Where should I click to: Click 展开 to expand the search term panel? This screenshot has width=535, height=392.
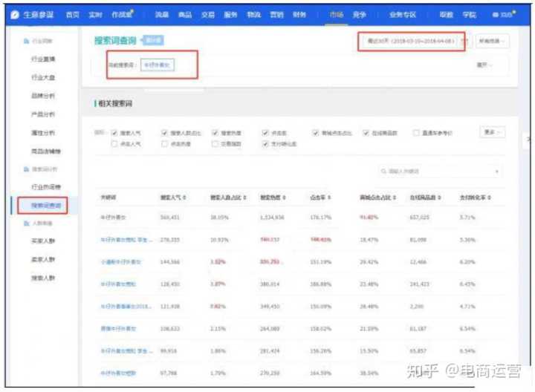coord(483,65)
